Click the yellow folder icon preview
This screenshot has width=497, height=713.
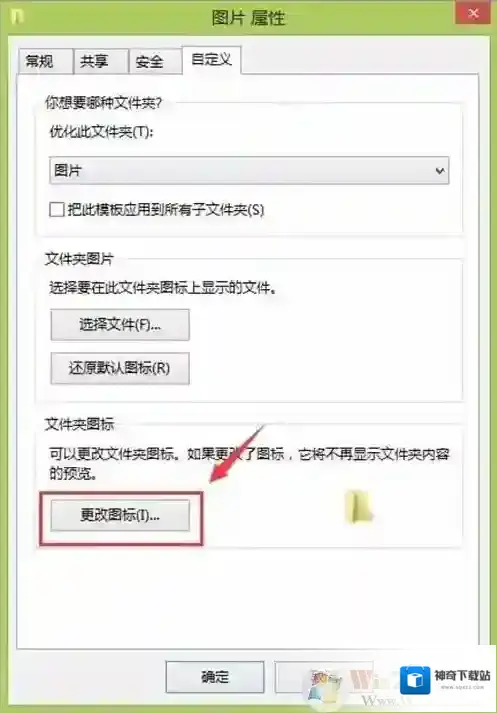(359, 506)
